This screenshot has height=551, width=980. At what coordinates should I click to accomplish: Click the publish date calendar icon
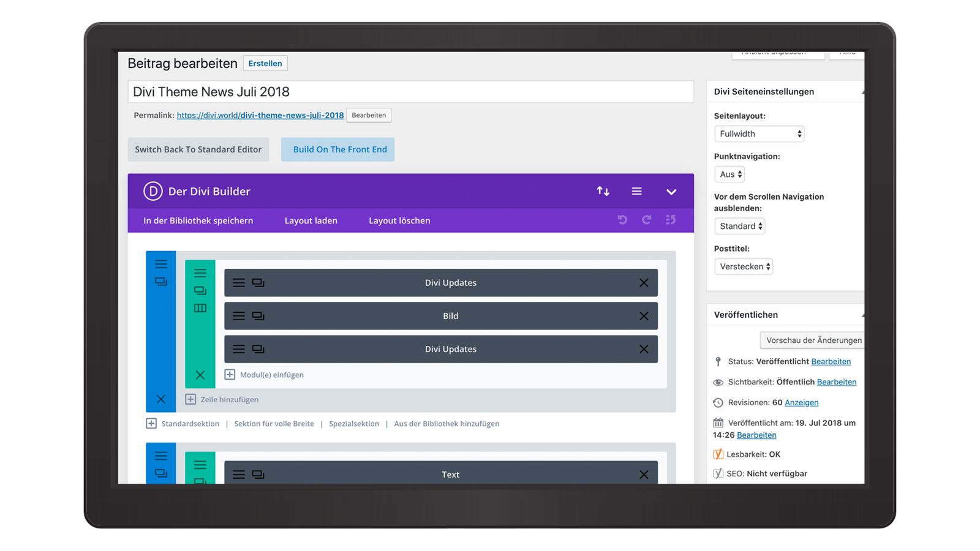pyautogui.click(x=718, y=422)
